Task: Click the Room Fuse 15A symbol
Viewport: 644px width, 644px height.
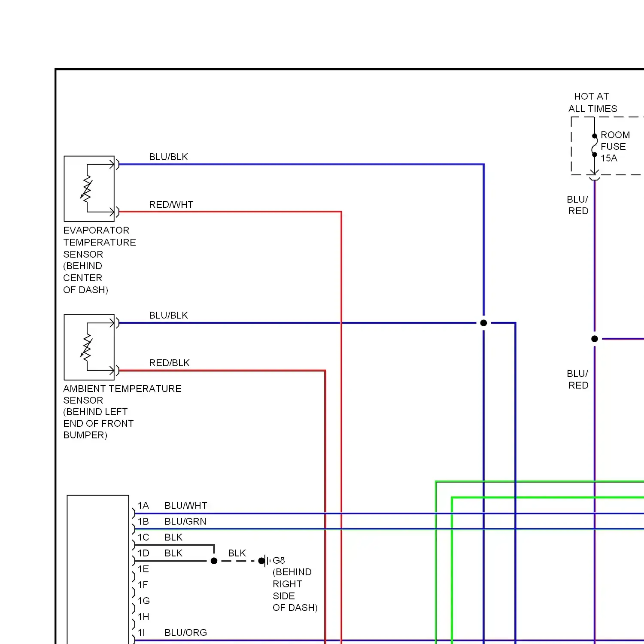Action: coord(595,146)
